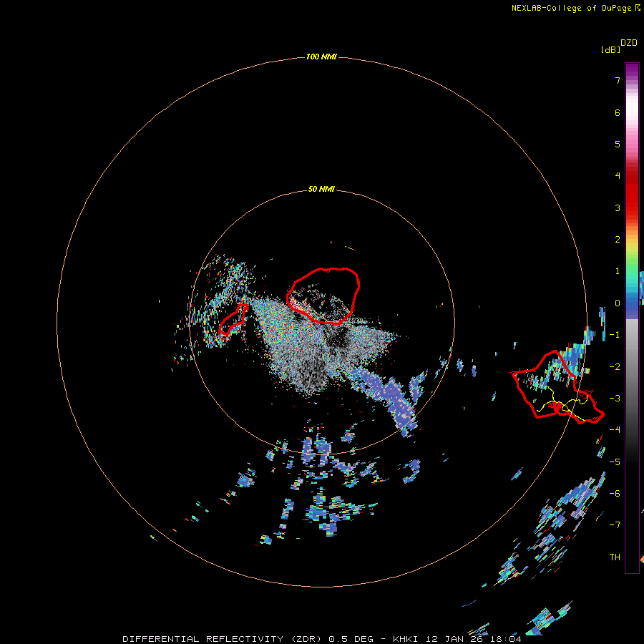The image size is (644, 644).
Task: Click the Differential Reflectivity KHKI caption text
Action: (322, 639)
